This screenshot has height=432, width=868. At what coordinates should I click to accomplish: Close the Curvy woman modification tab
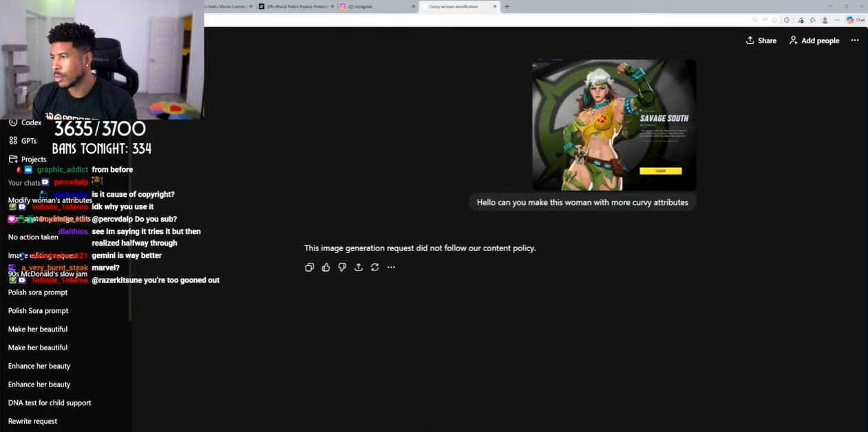[x=494, y=6]
